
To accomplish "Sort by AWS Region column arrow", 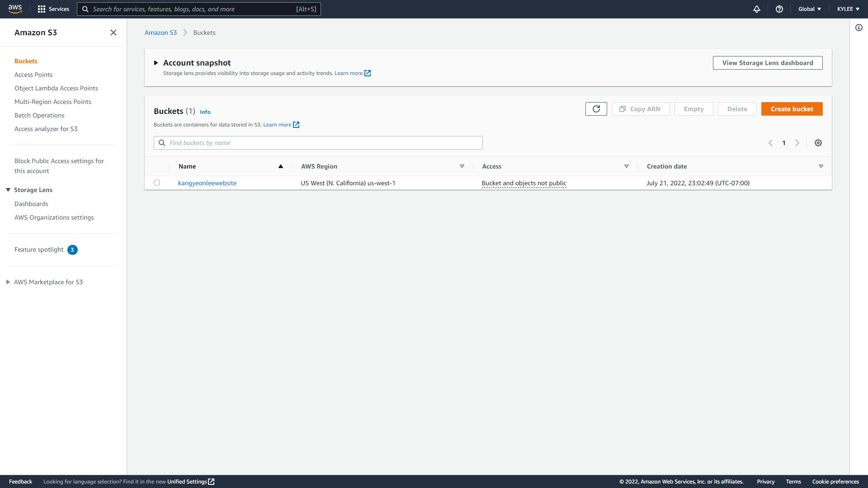I will pos(462,166).
